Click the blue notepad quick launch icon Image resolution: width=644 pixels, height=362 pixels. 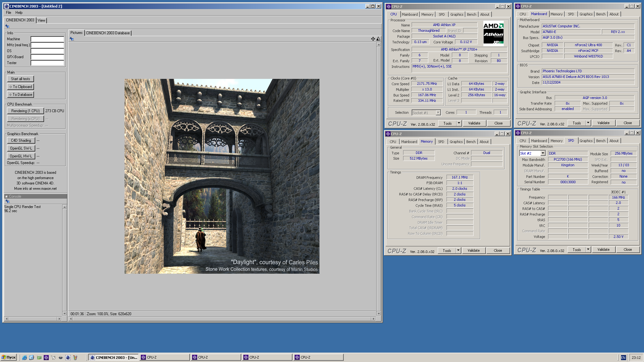31,358
